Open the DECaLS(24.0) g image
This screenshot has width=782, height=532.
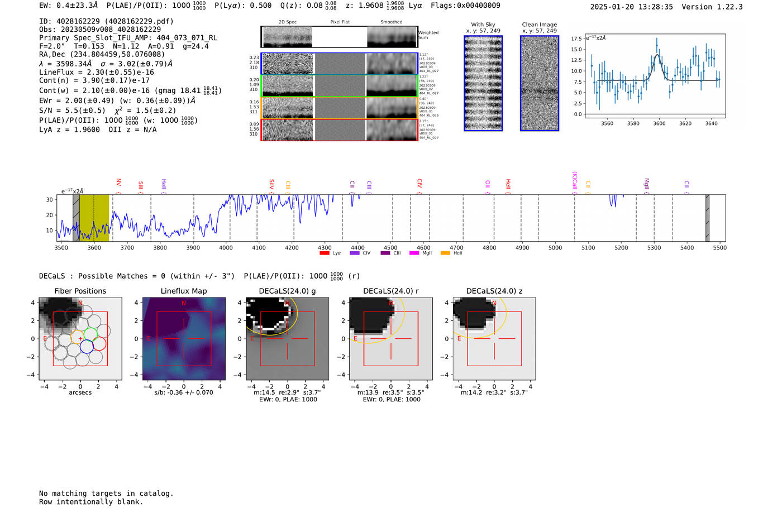(x=287, y=338)
